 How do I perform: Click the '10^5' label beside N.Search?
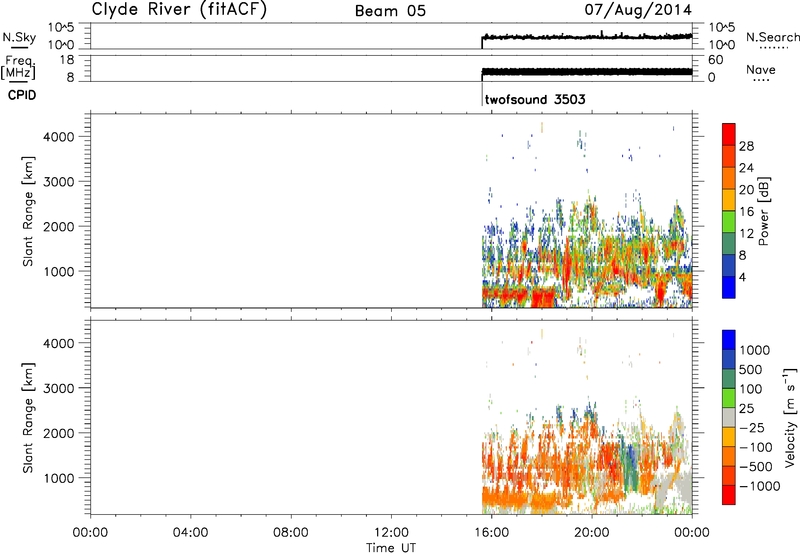tap(722, 27)
